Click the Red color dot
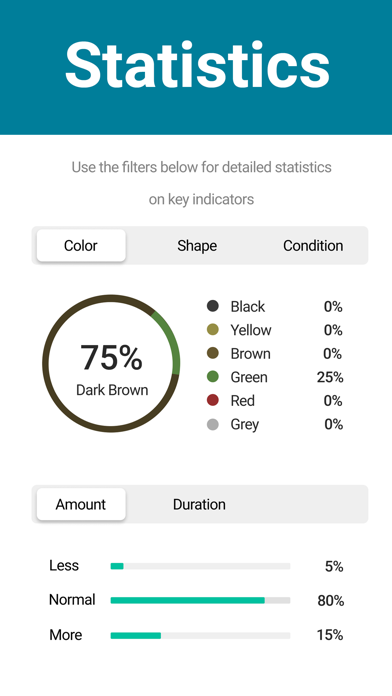This screenshot has width=392, height=696. click(213, 400)
